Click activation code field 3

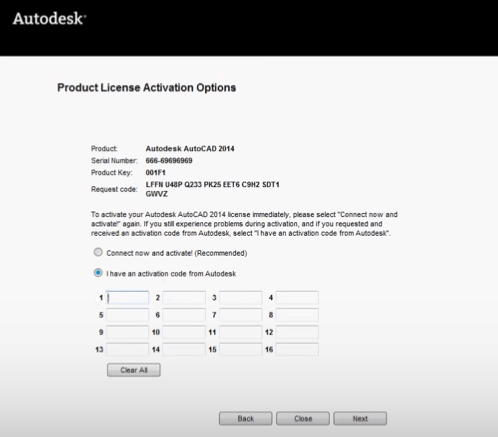[x=241, y=298]
